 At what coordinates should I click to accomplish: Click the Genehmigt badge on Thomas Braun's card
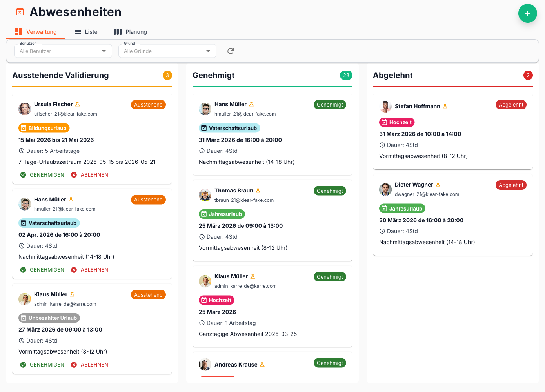(330, 191)
